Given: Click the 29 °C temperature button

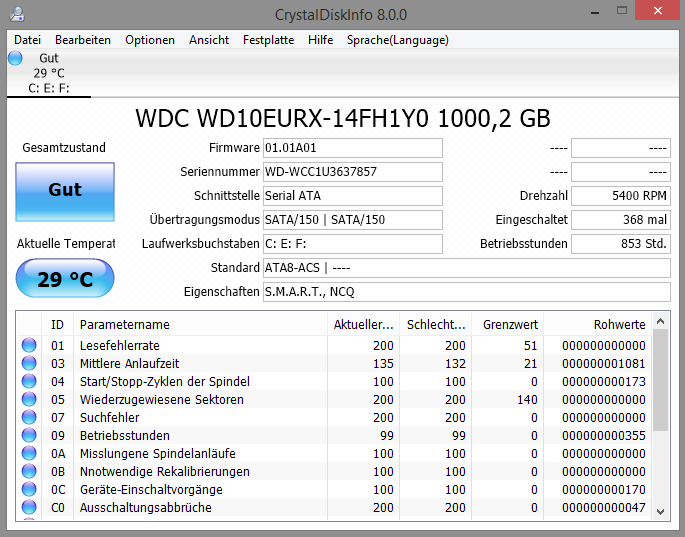Looking at the screenshot, I should (x=65, y=278).
